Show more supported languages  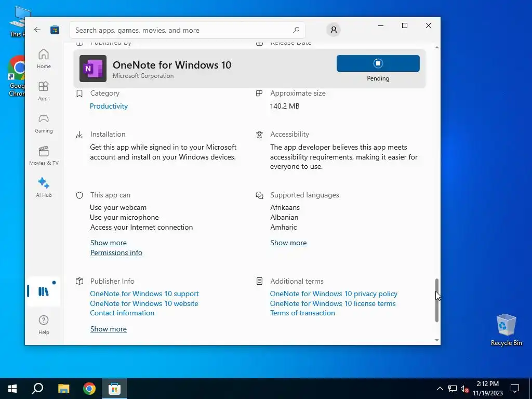288,243
